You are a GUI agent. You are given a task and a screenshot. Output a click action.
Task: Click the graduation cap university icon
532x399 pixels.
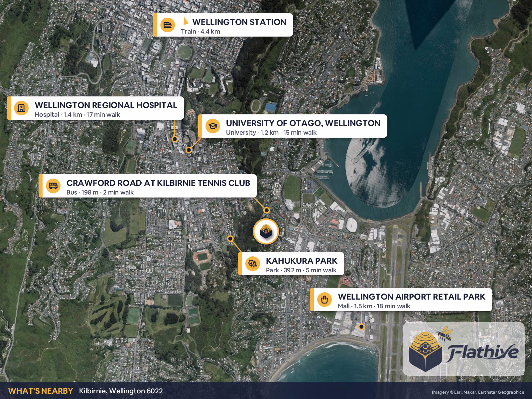click(213, 126)
